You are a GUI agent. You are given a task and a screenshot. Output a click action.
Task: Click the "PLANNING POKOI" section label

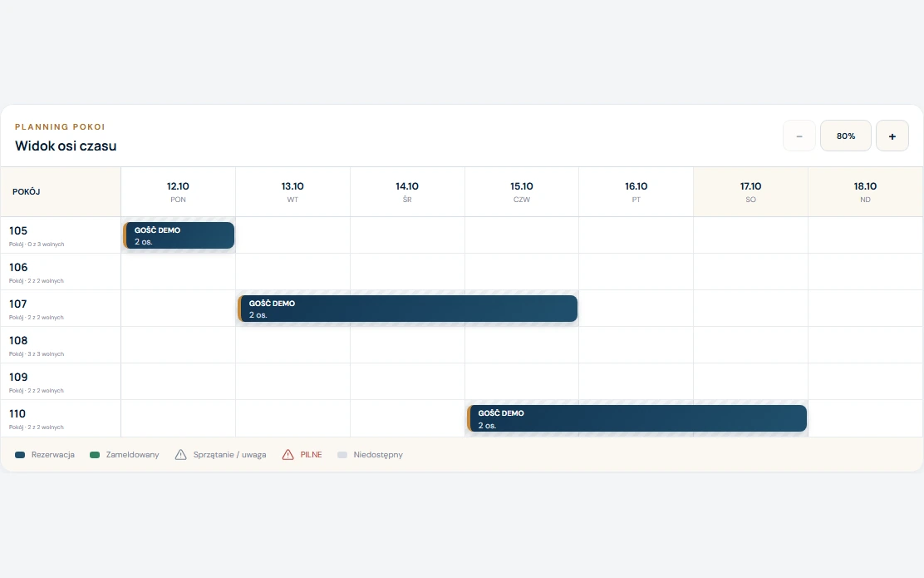(x=60, y=126)
